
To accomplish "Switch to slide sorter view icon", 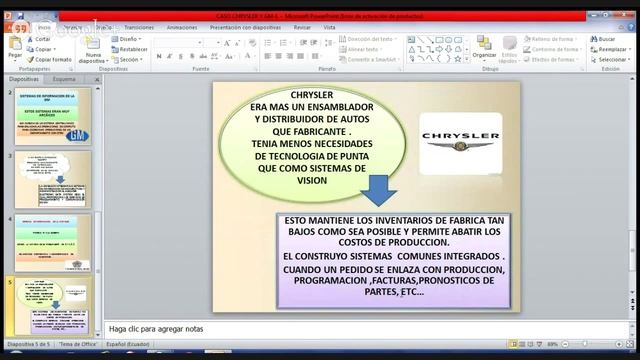I will [x=522, y=344].
